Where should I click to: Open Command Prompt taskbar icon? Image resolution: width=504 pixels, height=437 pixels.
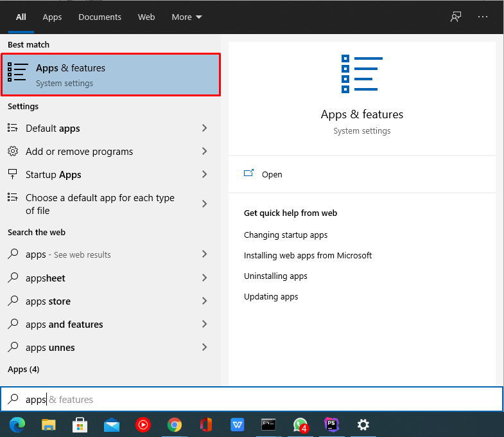[268, 425]
